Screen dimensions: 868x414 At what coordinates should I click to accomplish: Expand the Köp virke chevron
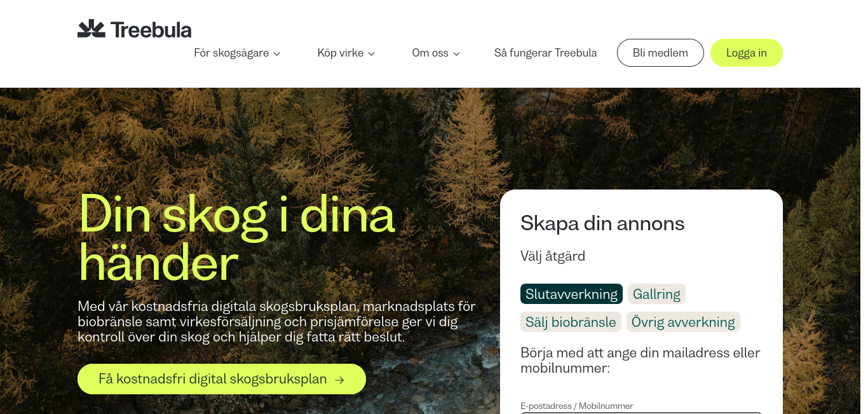(x=372, y=53)
